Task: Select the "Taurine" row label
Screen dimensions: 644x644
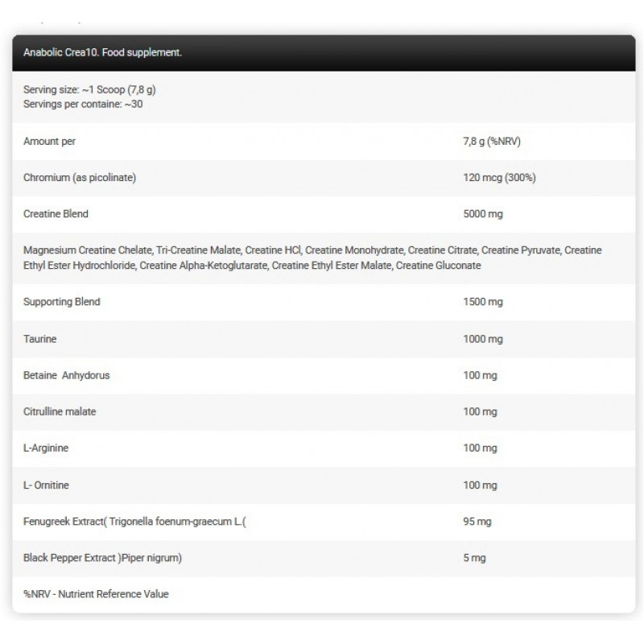Action: pos(41,339)
